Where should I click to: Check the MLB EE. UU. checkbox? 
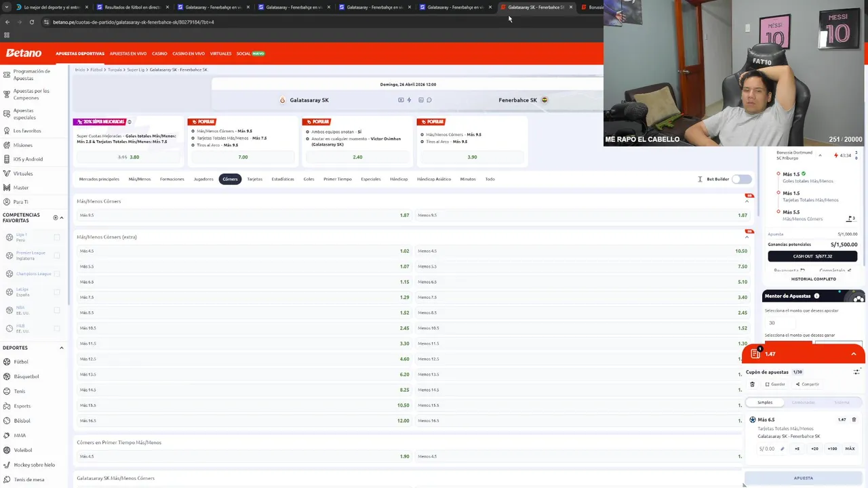(x=57, y=329)
